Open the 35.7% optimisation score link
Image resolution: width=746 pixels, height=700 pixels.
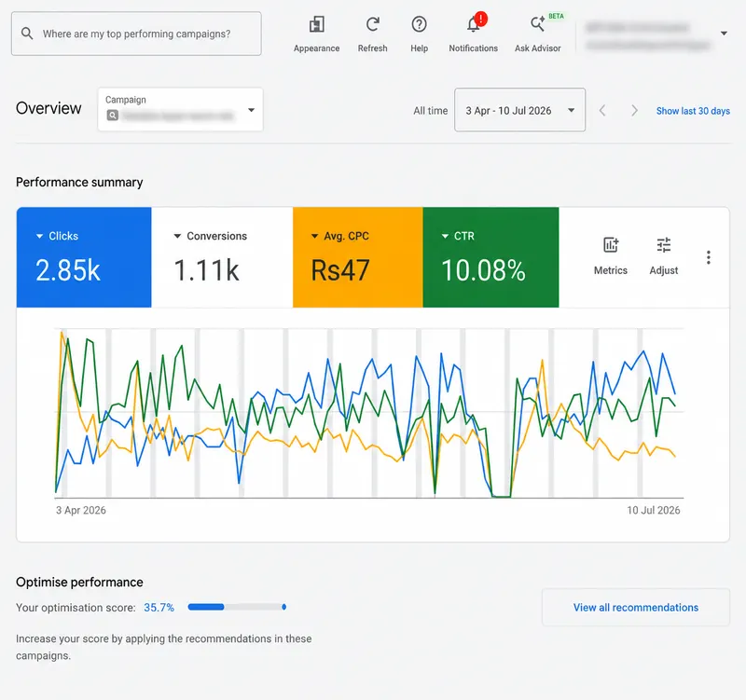[159, 608]
